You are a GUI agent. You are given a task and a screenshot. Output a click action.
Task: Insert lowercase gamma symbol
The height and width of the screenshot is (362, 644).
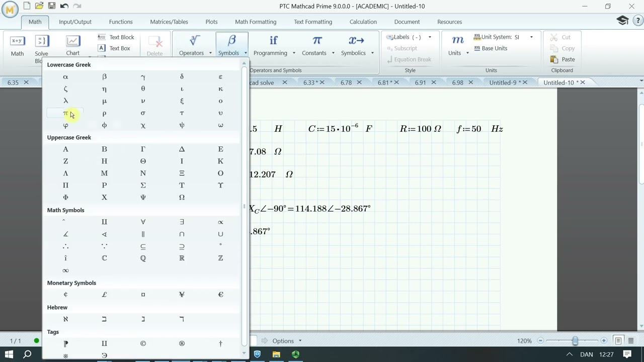[143, 77]
